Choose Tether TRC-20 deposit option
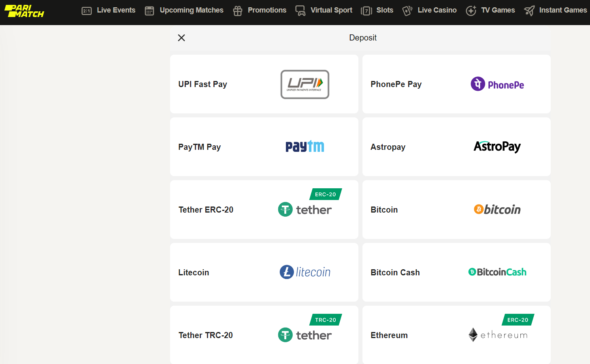The width and height of the screenshot is (590, 364). click(206, 335)
